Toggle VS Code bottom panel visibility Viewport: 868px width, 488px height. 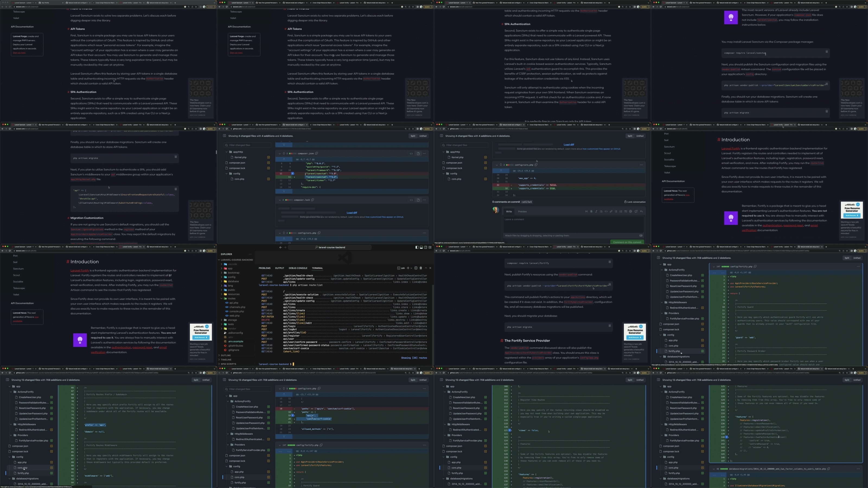tap(421, 247)
